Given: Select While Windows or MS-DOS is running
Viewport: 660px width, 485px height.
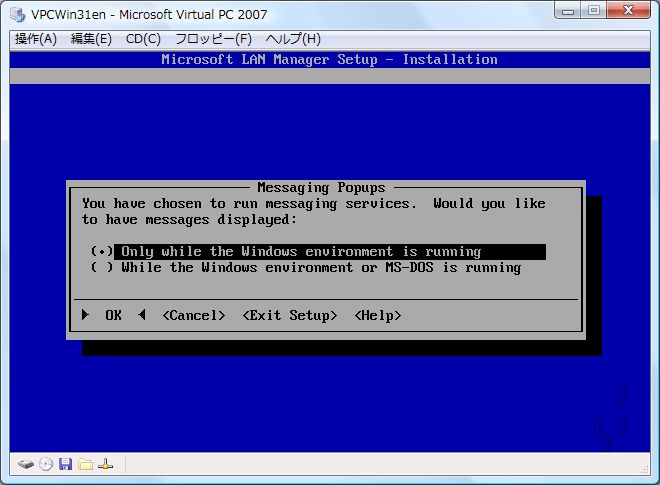Looking at the screenshot, I should pos(306,268).
